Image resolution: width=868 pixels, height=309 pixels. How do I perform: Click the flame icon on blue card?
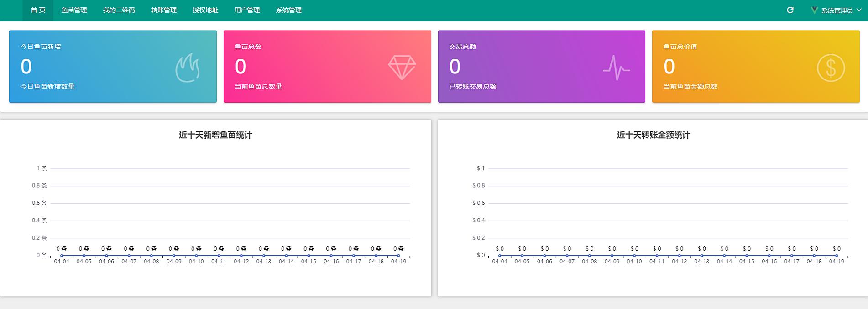tap(188, 68)
